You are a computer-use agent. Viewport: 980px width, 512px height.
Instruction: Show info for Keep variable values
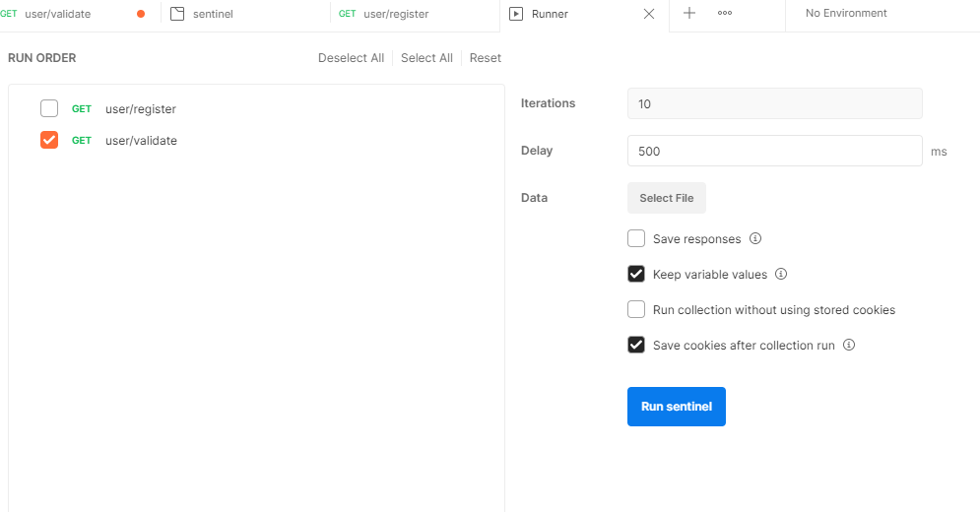click(x=781, y=274)
